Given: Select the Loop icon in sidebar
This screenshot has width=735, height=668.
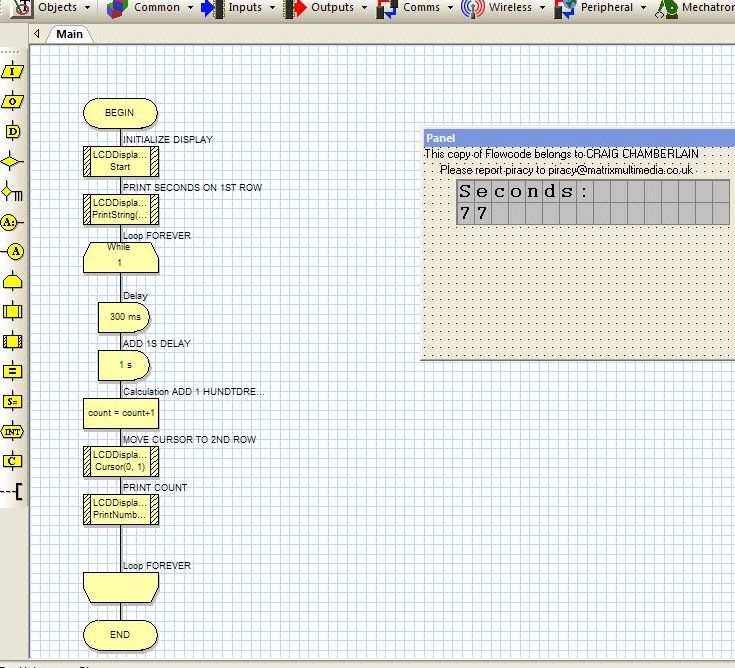Looking at the screenshot, I should point(12,281).
